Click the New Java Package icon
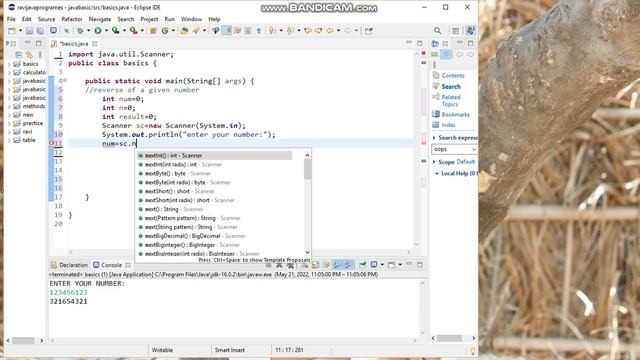 tap(153, 31)
